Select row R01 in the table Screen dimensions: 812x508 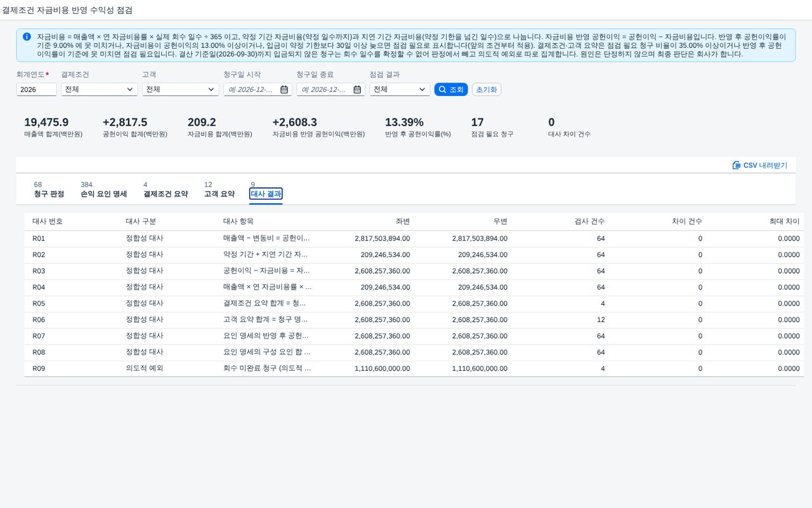[x=414, y=238]
